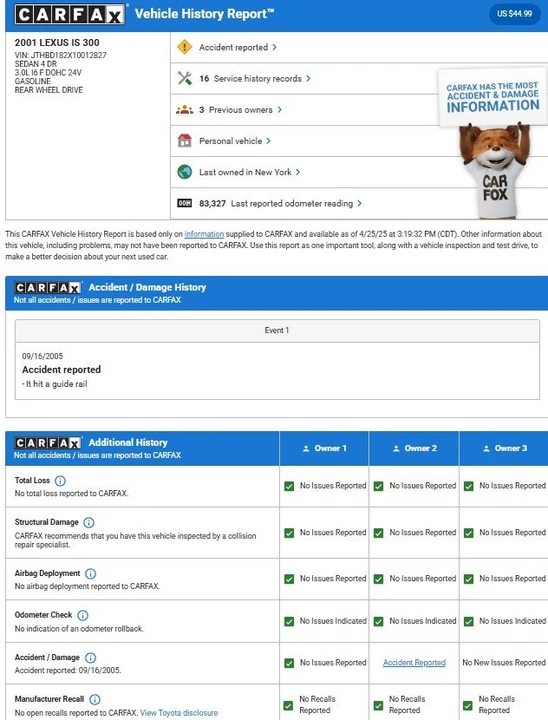Open the Total Loss info icon
The width and height of the screenshot is (548, 720).
click(x=60, y=481)
